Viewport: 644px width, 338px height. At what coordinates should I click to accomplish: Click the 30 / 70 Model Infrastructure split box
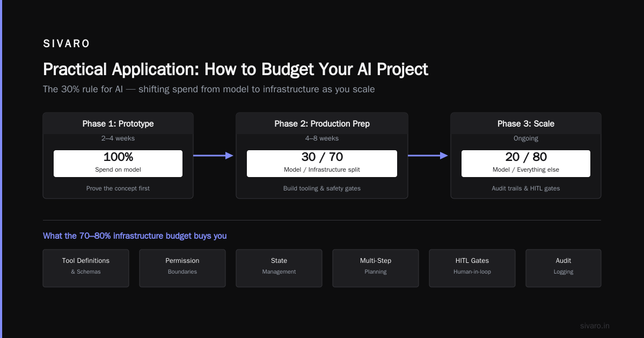click(322, 164)
